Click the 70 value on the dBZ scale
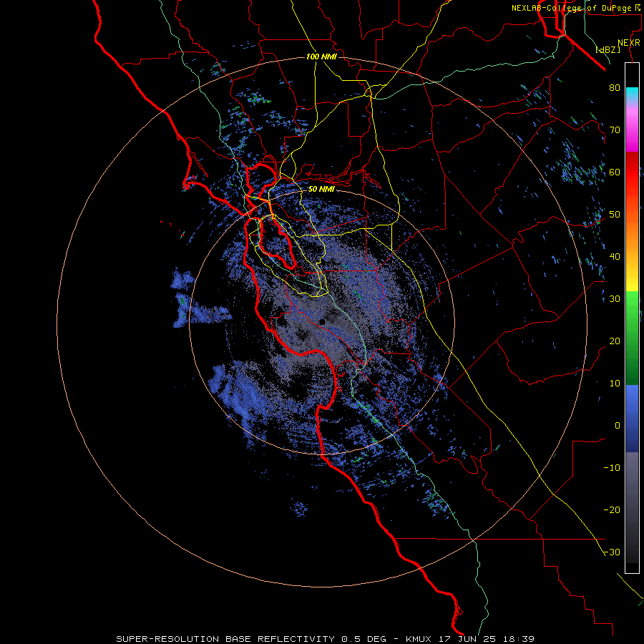 click(x=615, y=130)
